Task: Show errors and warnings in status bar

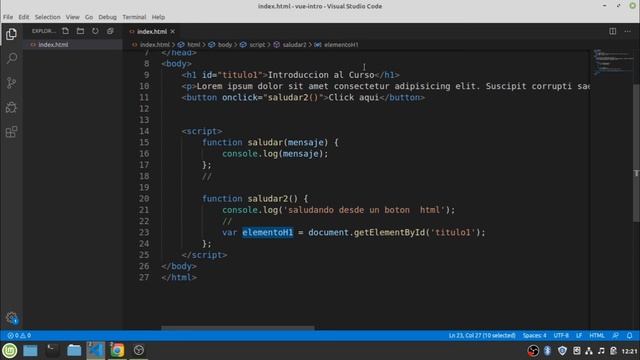Action: point(19,336)
